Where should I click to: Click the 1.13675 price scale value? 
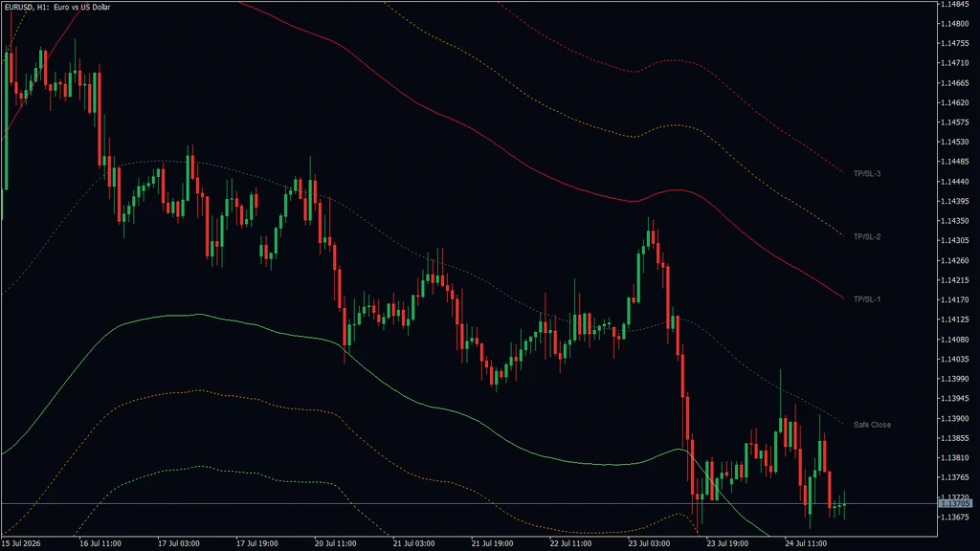click(956, 518)
